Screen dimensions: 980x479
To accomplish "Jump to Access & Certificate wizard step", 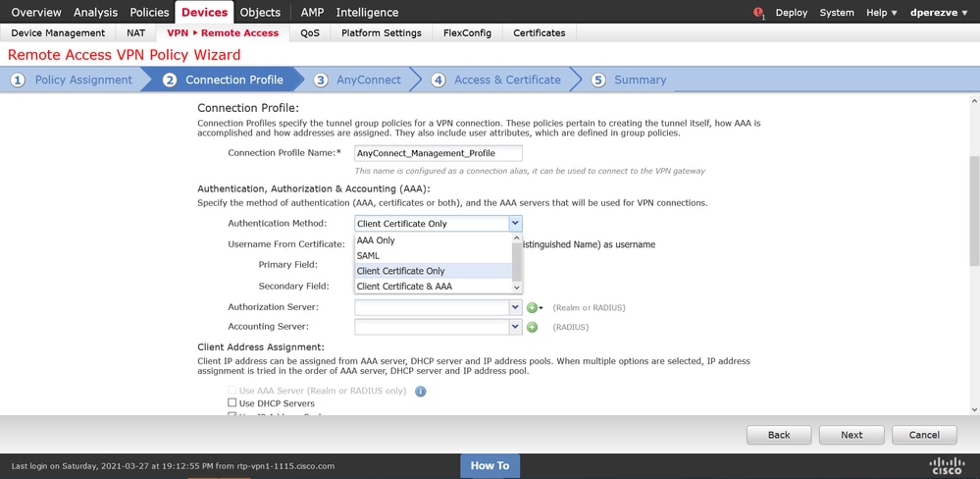I will [507, 80].
